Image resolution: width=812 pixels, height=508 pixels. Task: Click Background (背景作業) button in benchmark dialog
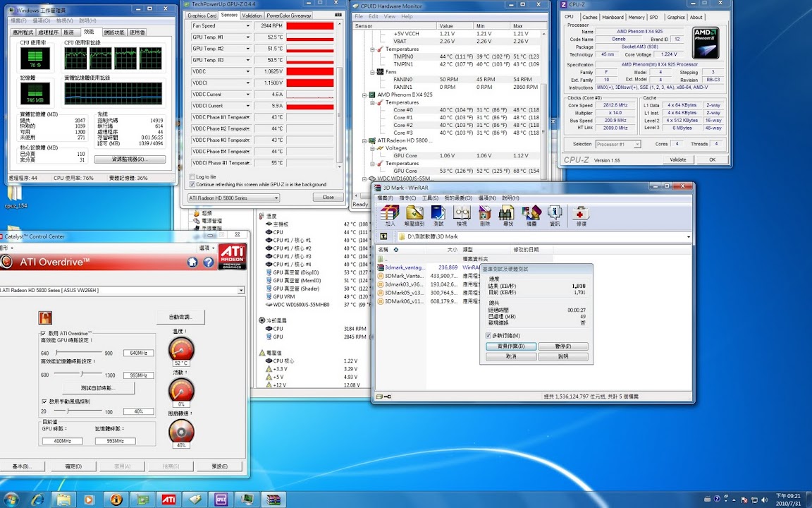click(511, 346)
